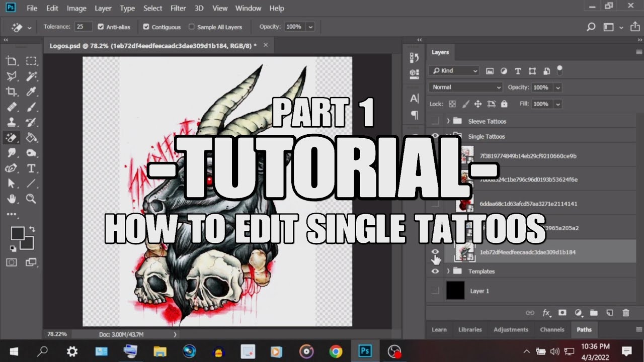Click the Quick Mask mode icon

pyautogui.click(x=11, y=262)
